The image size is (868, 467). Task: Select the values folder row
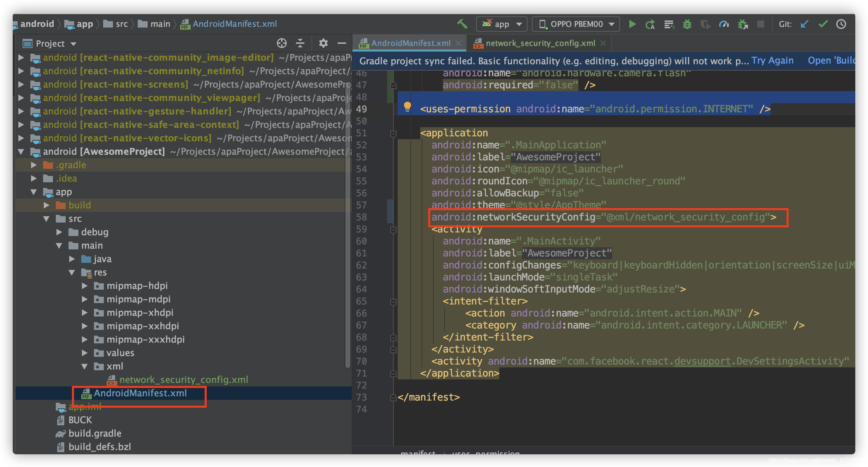pos(184,353)
